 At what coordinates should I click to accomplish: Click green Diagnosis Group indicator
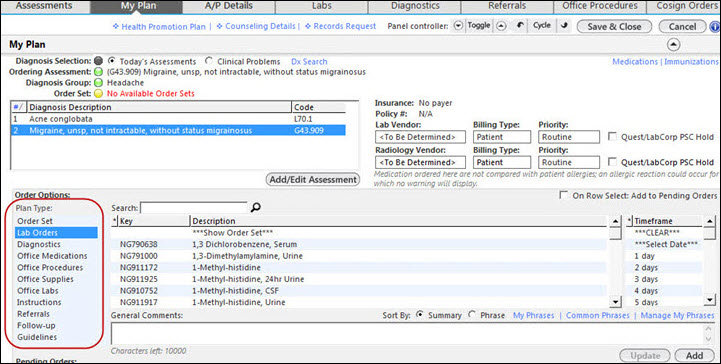(98, 83)
